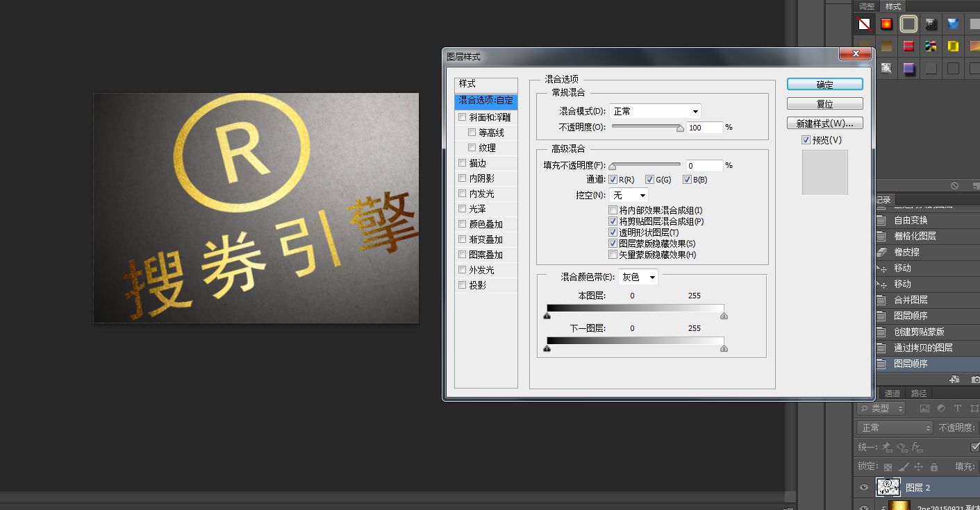The height and width of the screenshot is (510, 980).
Task: Apply the red-orange glow style swatch
Action: pyautogui.click(x=886, y=24)
